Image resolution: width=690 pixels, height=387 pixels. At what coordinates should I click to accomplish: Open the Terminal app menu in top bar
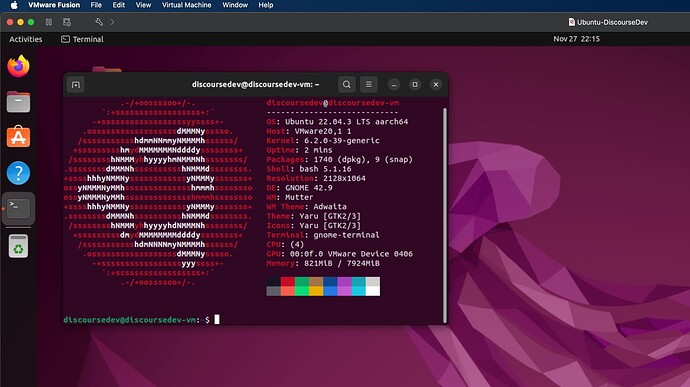pyautogui.click(x=82, y=39)
